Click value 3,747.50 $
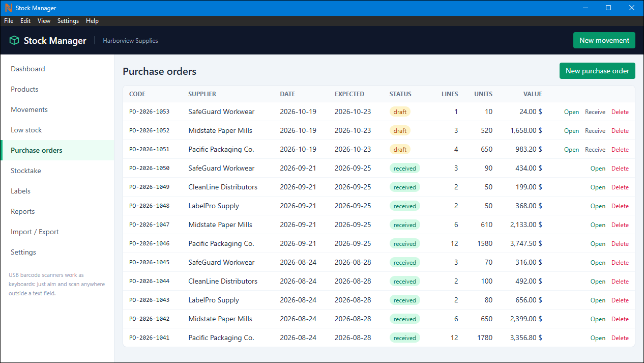 tap(526, 243)
